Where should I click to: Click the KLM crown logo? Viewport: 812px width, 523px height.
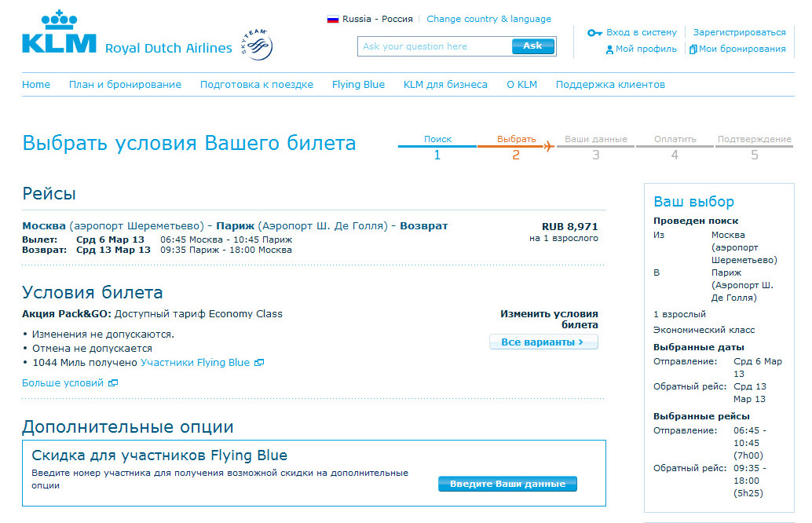tap(59, 31)
